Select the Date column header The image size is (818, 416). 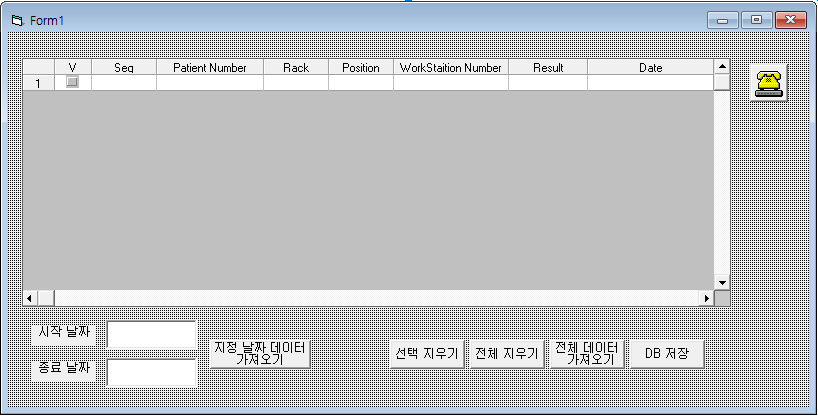pos(651,67)
